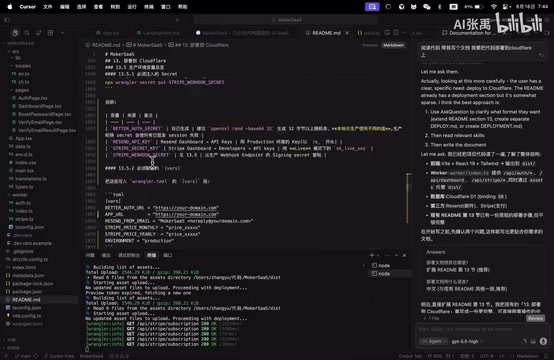554x360 pixels.
Task: Maximize the terminal panel with caret icon
Action: 396,255
